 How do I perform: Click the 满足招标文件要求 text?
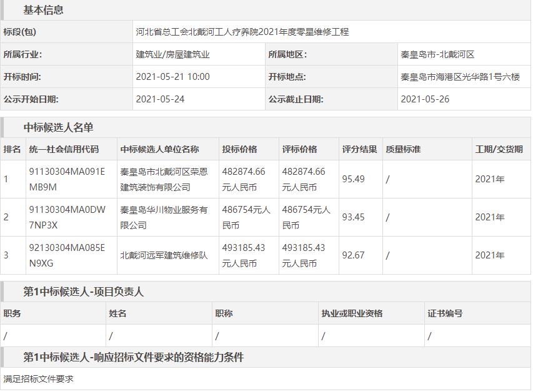click(38, 379)
